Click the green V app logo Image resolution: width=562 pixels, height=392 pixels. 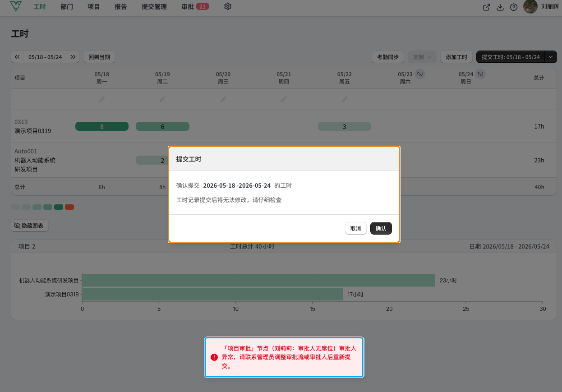coord(16,6)
